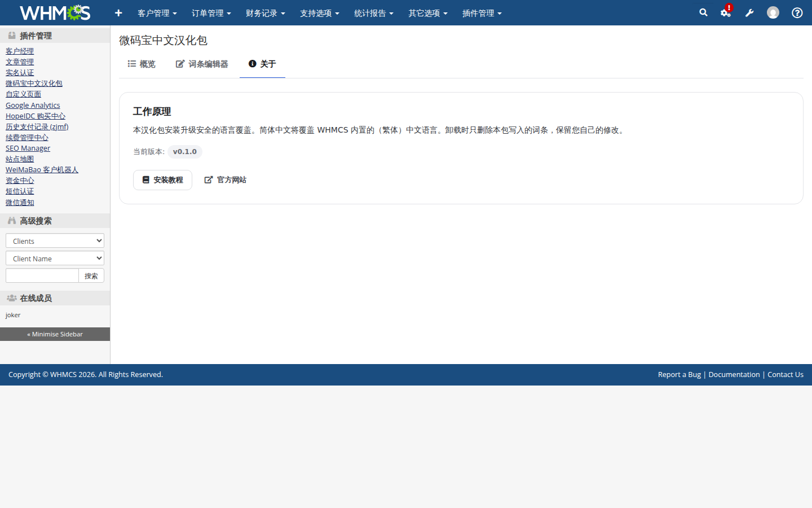Image resolution: width=812 pixels, height=508 pixels.
Task: Open the 续费管理中心 sidebar link
Action: (x=27, y=137)
